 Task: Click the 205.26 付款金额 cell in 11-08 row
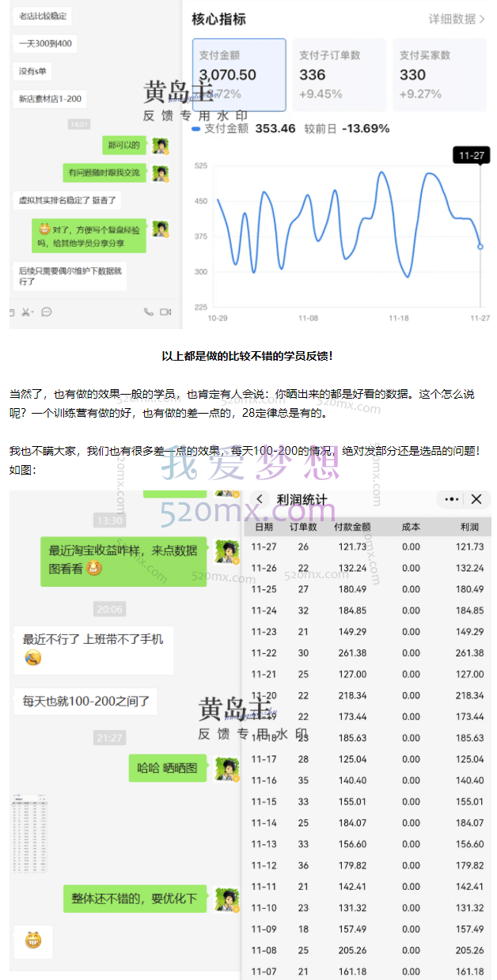coord(351,951)
